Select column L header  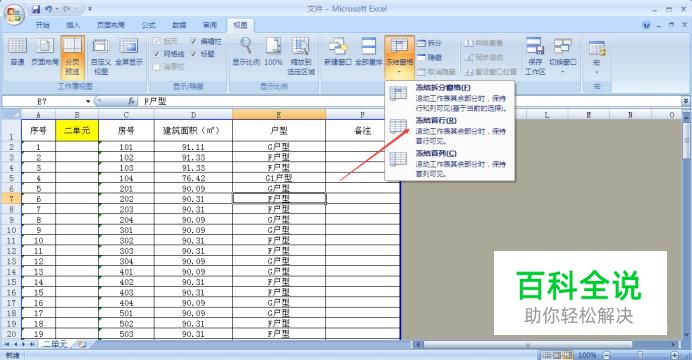coord(547,115)
